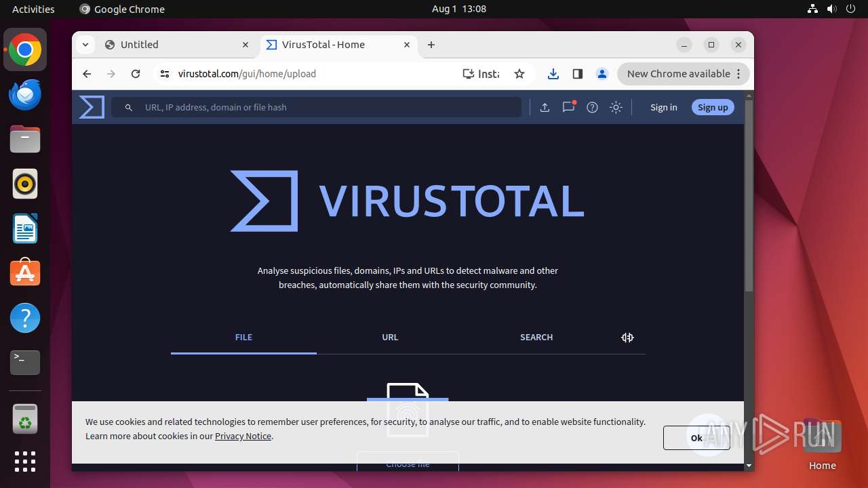Maximize the Chrome window
Image resolution: width=868 pixels, height=488 pixels.
(x=711, y=45)
